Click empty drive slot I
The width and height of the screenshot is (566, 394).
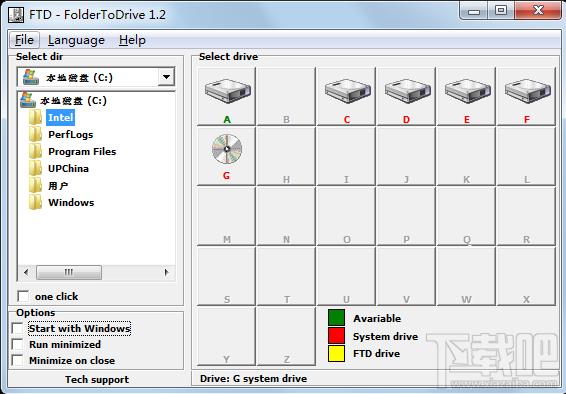(346, 156)
